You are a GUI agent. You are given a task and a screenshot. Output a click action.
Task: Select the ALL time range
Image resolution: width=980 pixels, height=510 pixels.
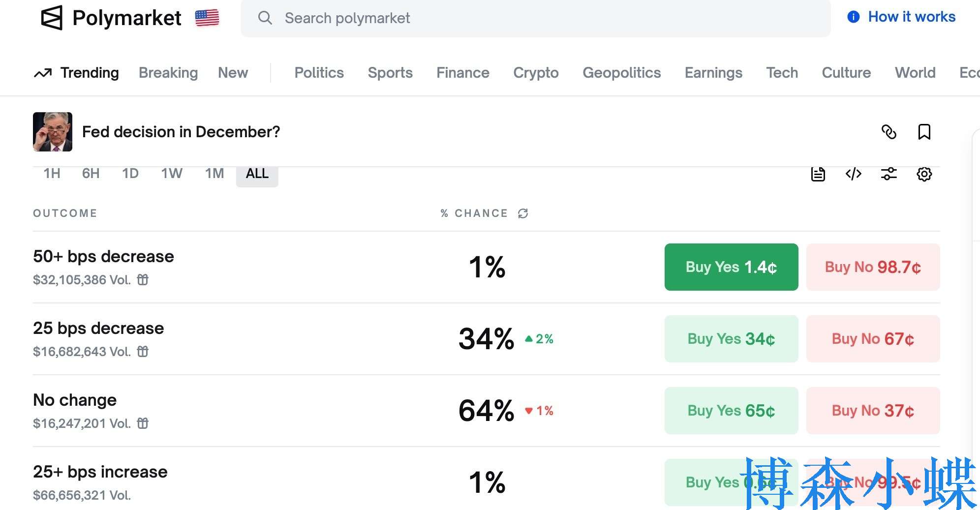point(257,174)
